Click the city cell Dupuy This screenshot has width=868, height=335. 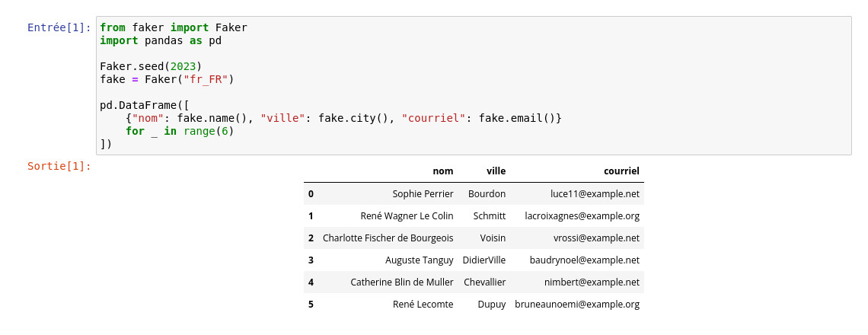point(492,305)
